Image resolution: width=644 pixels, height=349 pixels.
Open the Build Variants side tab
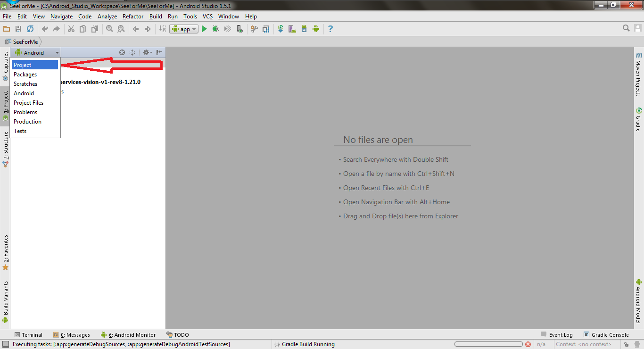point(5,302)
